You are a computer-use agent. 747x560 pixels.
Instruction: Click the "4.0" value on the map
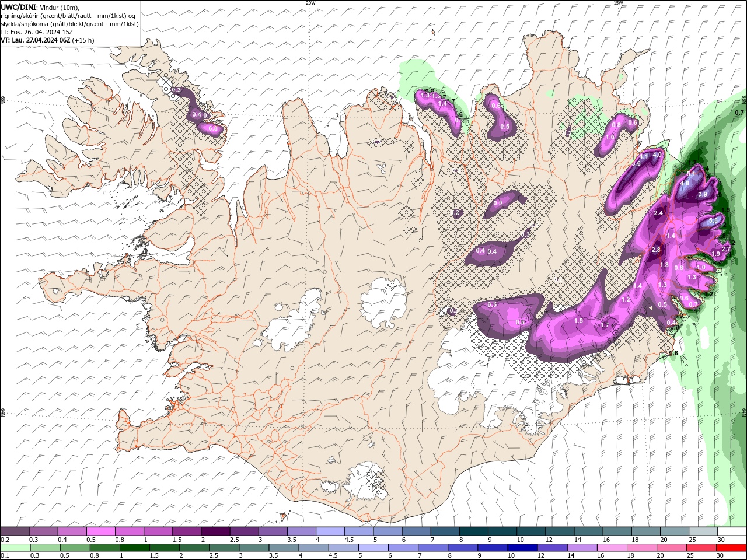click(x=657, y=155)
